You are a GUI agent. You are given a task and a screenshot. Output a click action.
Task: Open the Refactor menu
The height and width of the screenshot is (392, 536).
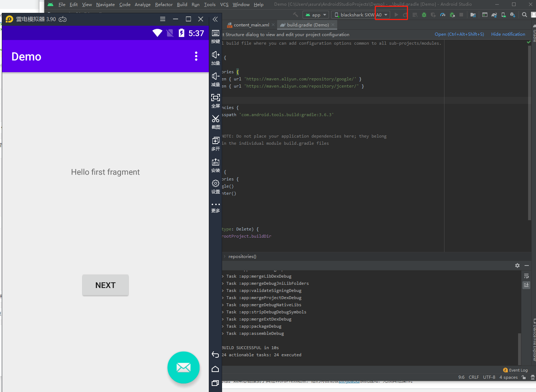164,5
